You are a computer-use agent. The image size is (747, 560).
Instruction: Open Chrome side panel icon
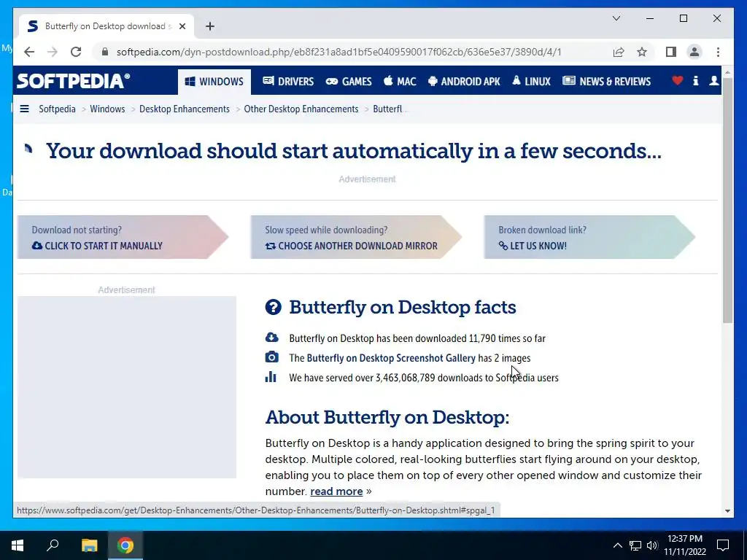(671, 52)
